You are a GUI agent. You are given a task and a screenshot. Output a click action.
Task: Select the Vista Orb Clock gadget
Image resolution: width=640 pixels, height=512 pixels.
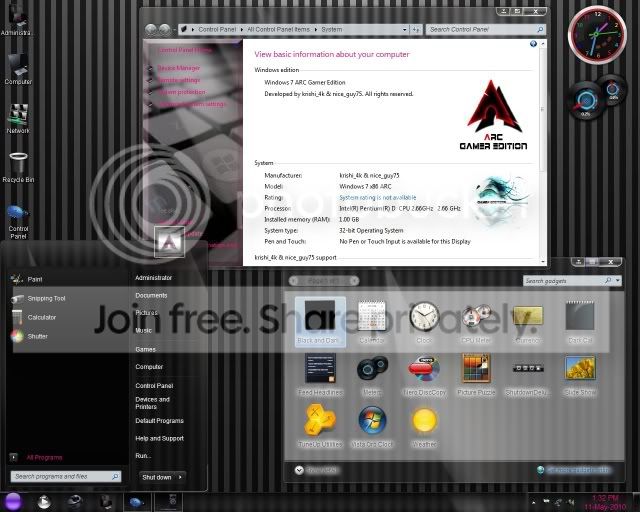pyautogui.click(x=372, y=426)
